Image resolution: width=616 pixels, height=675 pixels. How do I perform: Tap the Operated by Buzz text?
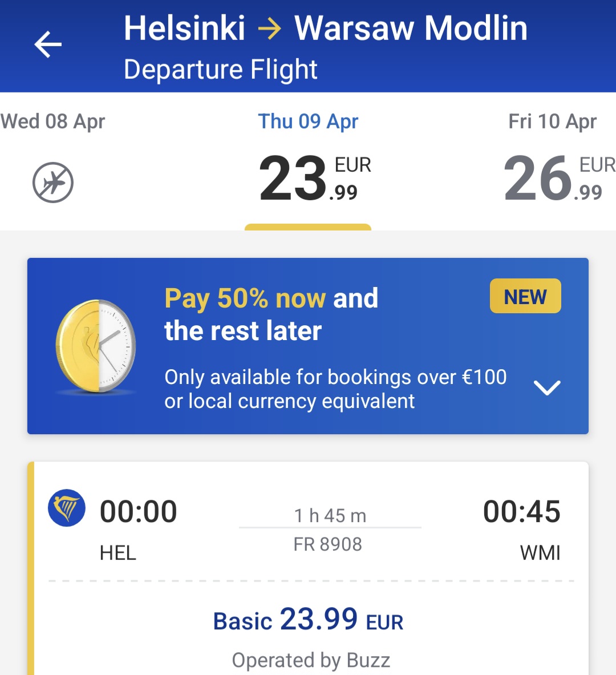point(311,660)
